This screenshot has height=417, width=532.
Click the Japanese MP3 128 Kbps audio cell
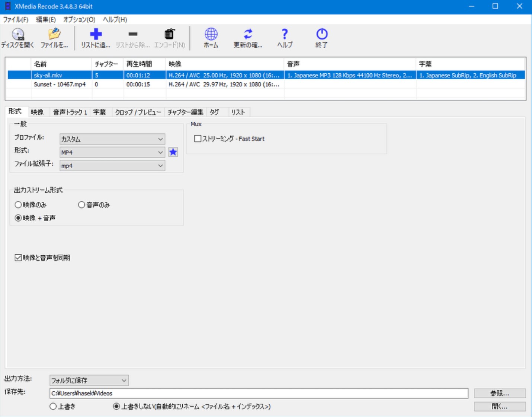click(x=350, y=75)
